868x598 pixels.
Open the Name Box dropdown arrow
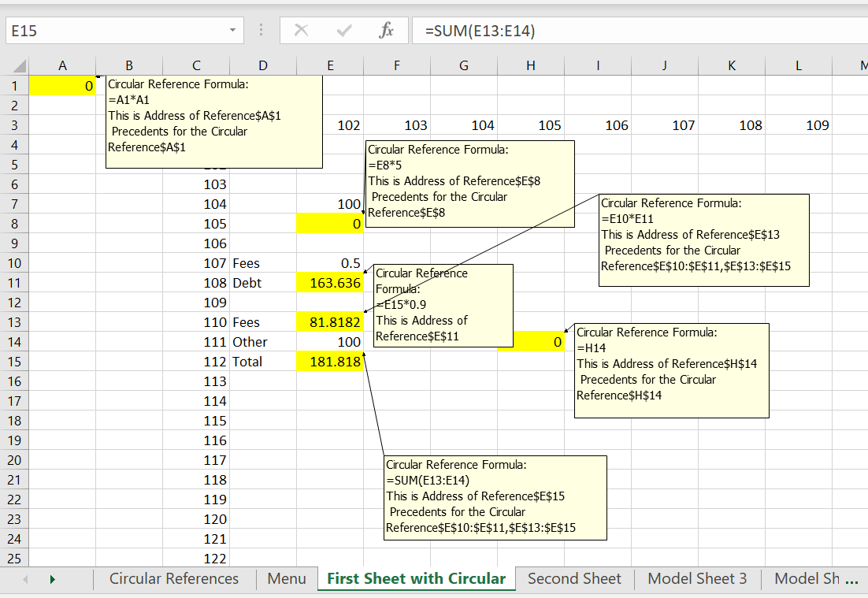click(x=232, y=29)
